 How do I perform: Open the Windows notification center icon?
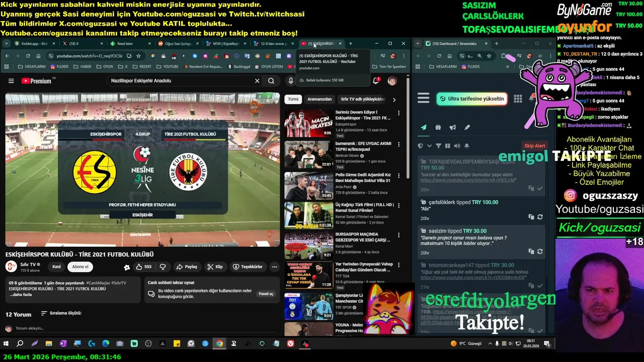click(547, 344)
